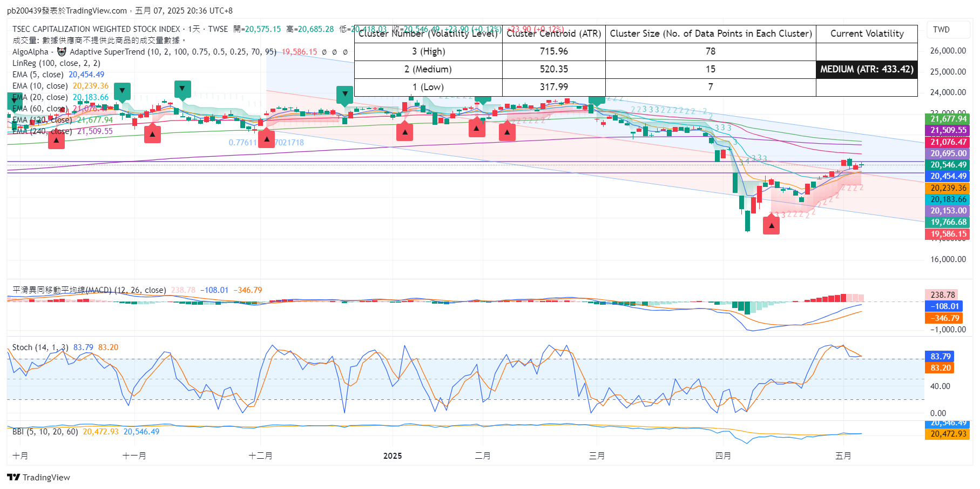Click the 2025 year label on time axis

click(x=393, y=456)
